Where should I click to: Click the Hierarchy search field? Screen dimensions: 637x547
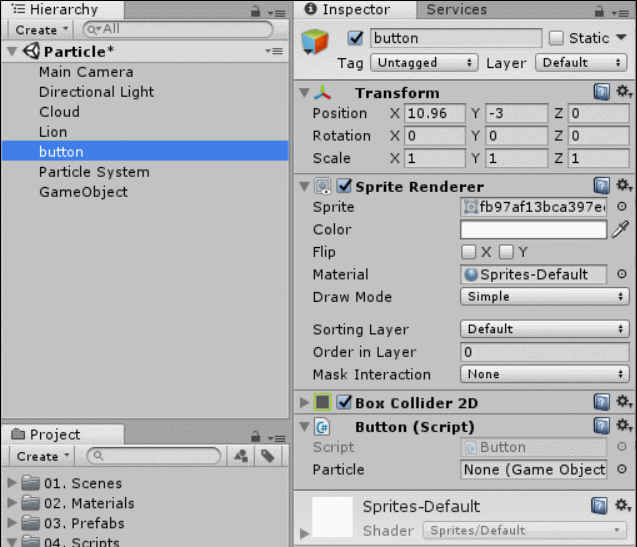178,29
